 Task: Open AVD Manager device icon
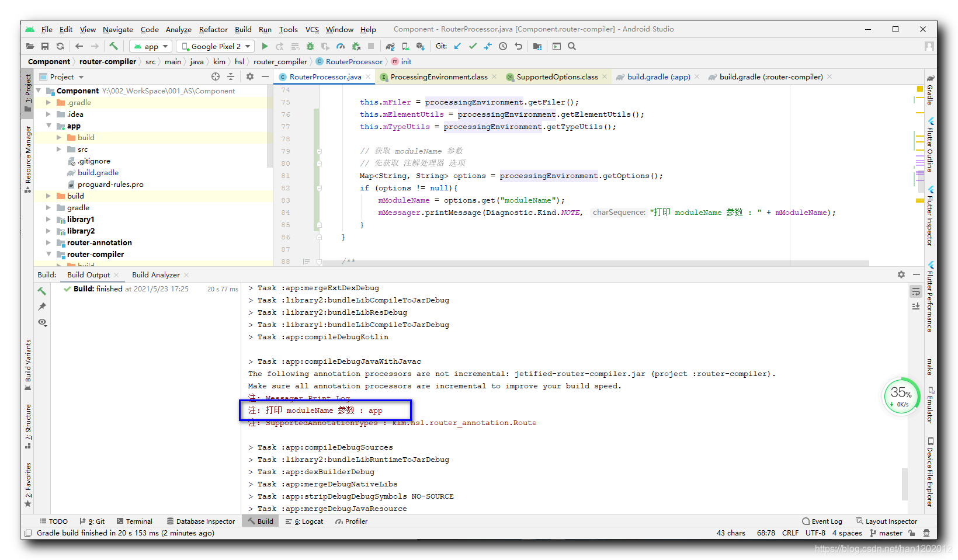tap(405, 46)
